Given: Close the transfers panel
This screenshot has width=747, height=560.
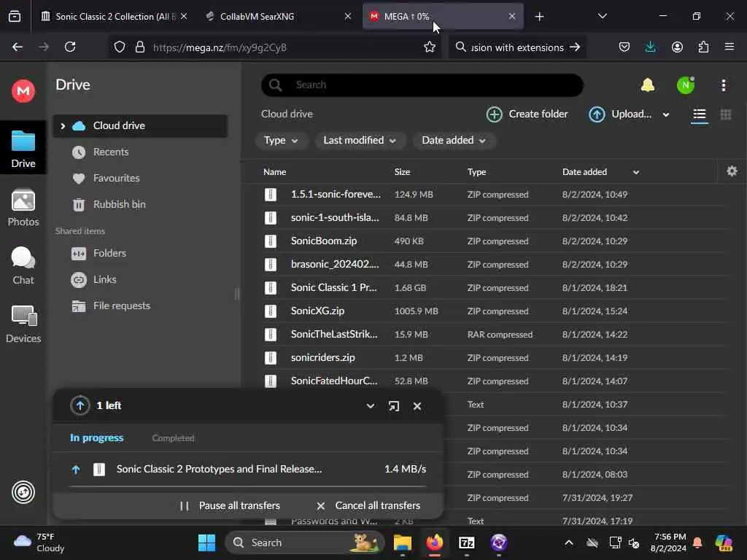Looking at the screenshot, I should (417, 406).
